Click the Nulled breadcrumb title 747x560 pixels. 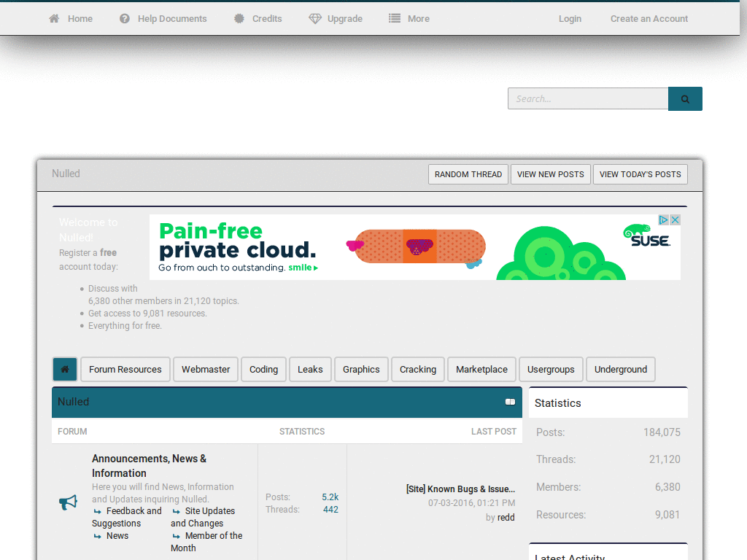[66, 174]
